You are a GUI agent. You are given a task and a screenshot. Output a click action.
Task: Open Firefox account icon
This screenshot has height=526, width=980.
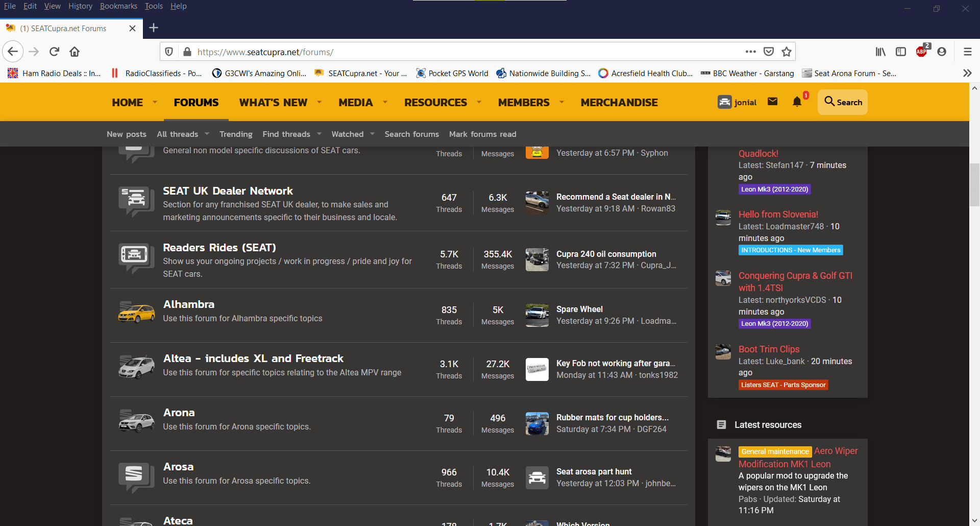[942, 52]
